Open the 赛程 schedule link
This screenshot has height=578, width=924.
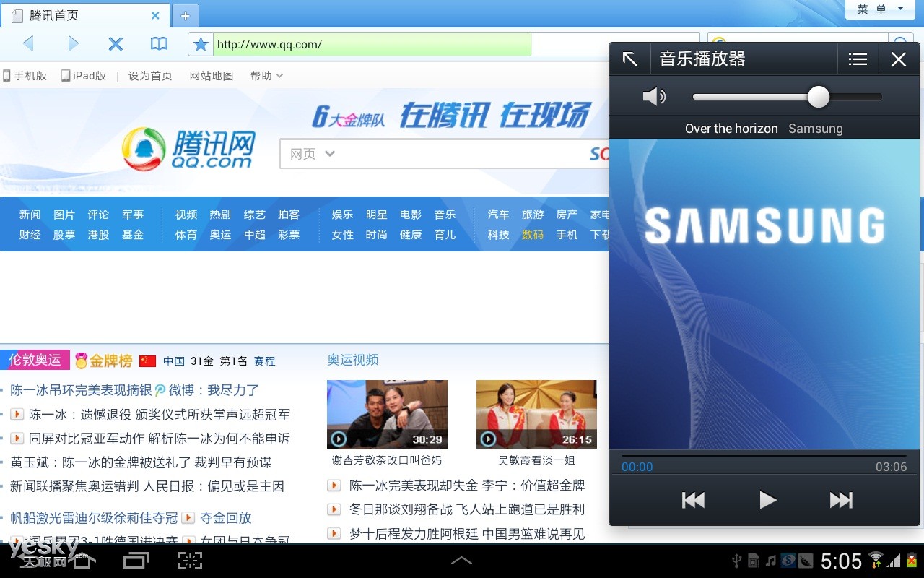point(264,361)
